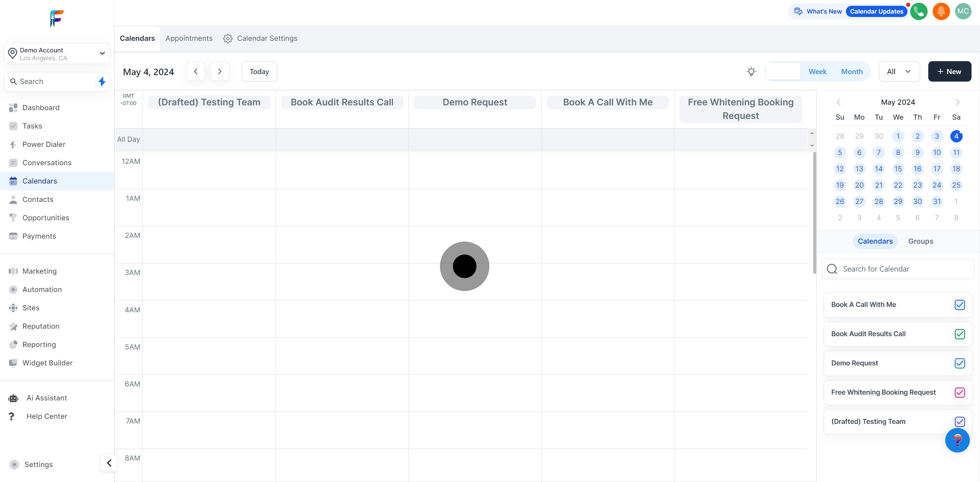Toggle visibility of Book Audit Results Call calendar
980x482 pixels.
tap(960, 334)
